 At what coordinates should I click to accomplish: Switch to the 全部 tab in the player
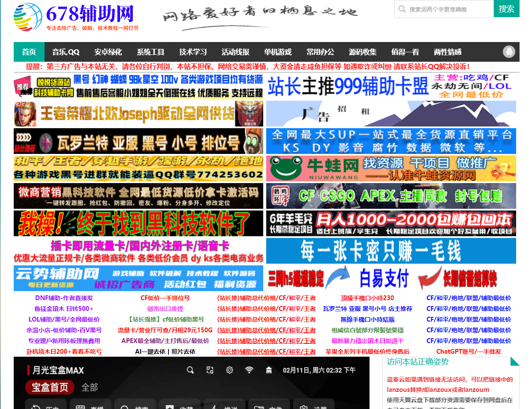coord(90,386)
